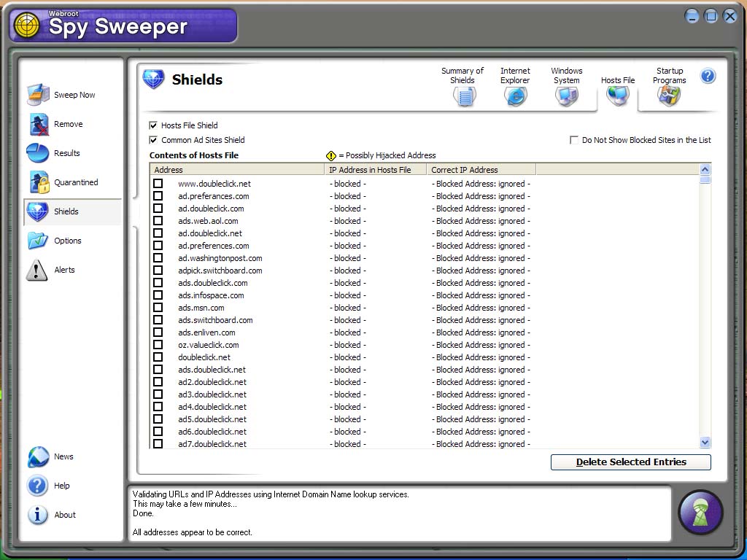
Task: Click the Spy Sweeper radar logo
Action: pyautogui.click(x=27, y=26)
